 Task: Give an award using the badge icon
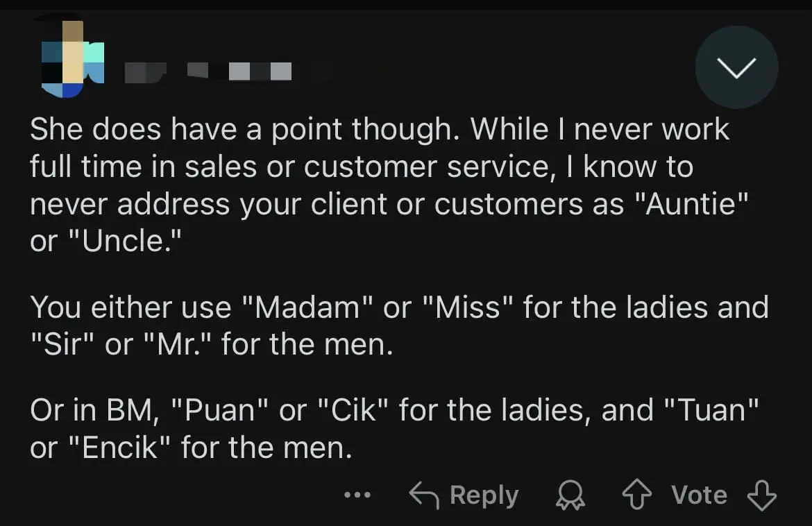(570, 495)
